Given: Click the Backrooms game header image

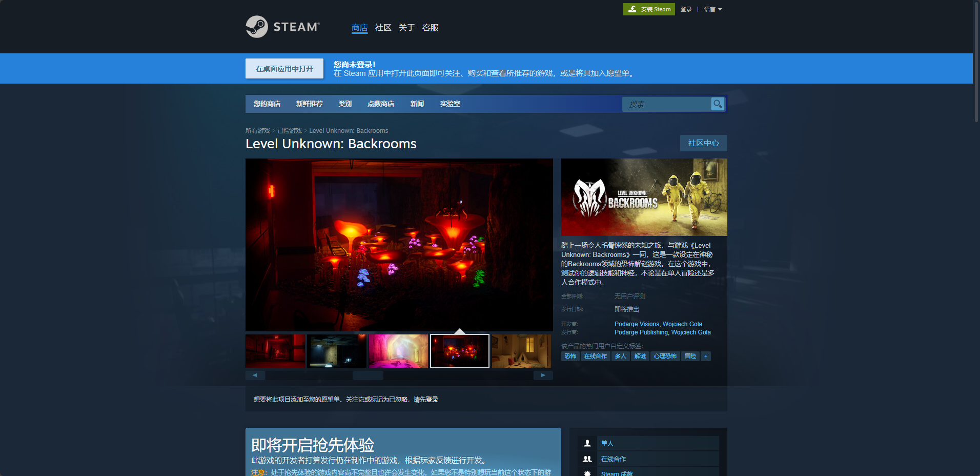Looking at the screenshot, I should click(x=644, y=197).
